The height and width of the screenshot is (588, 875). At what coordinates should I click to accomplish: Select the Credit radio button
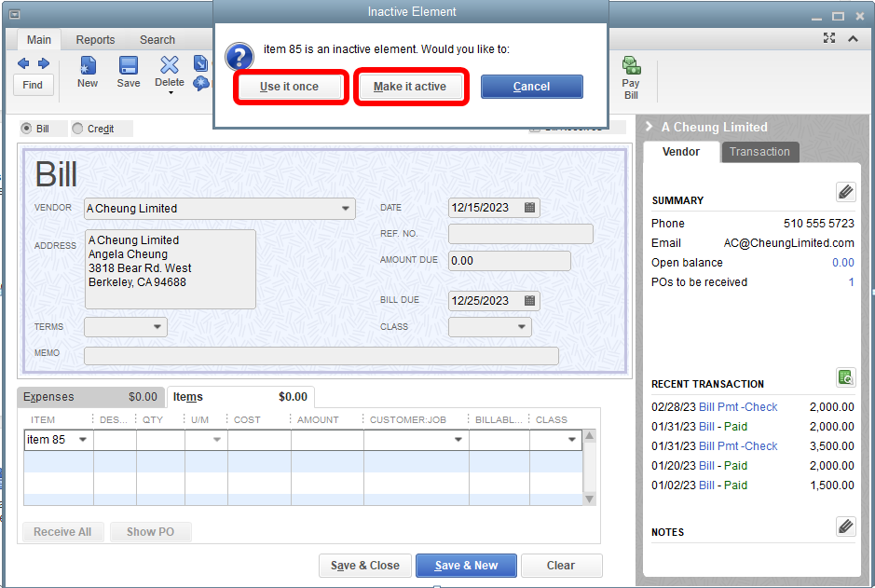tap(77, 129)
